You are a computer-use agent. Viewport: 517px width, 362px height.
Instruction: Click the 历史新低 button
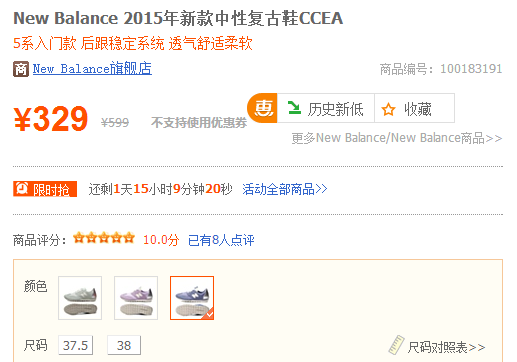click(326, 108)
